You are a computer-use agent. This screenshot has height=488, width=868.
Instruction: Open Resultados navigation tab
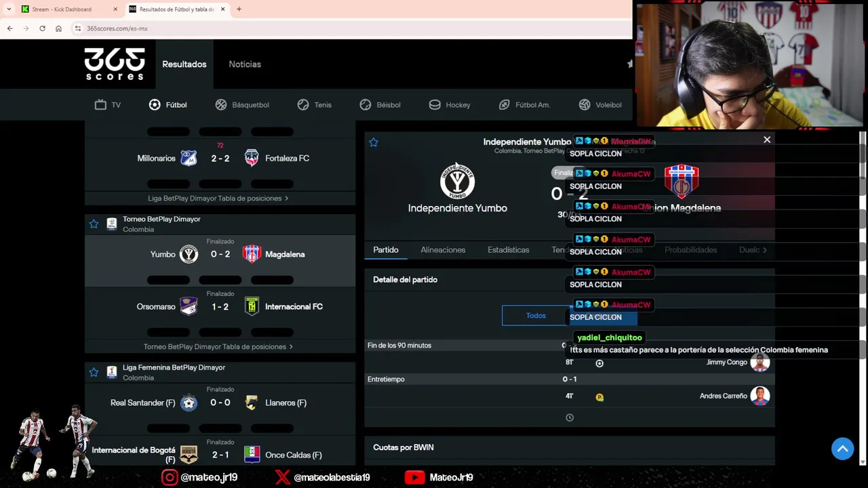click(184, 64)
